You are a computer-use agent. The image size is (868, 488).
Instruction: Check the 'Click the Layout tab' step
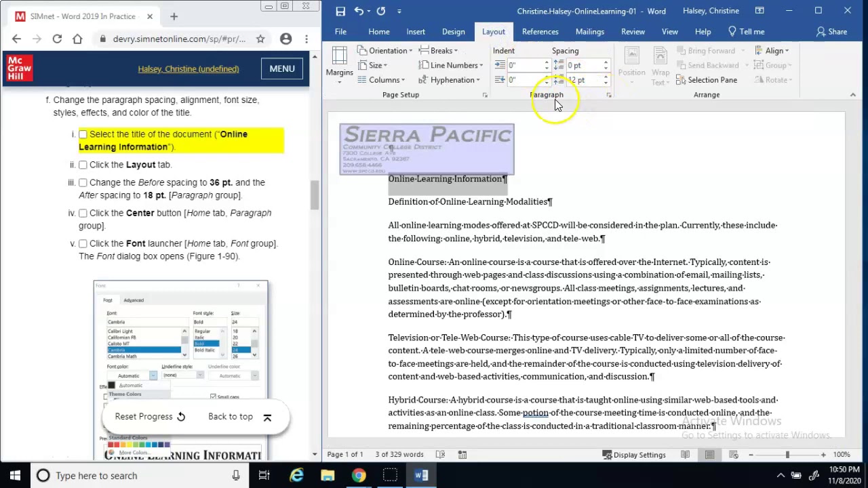(x=83, y=165)
